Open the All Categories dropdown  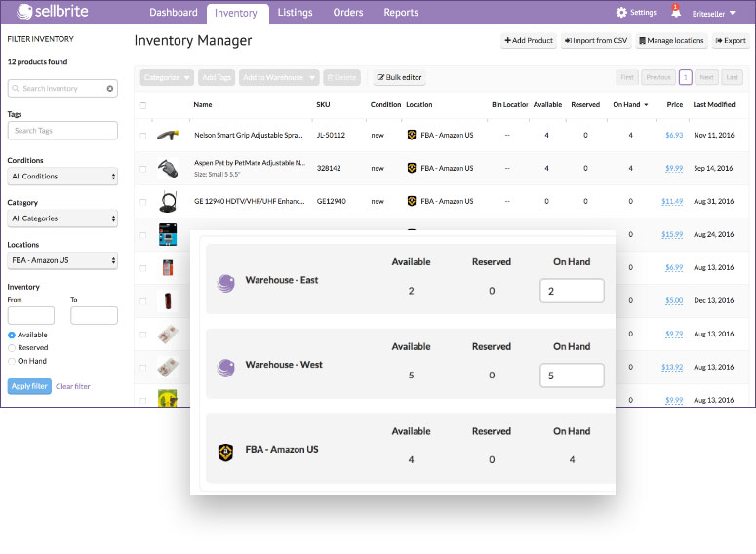tap(62, 218)
